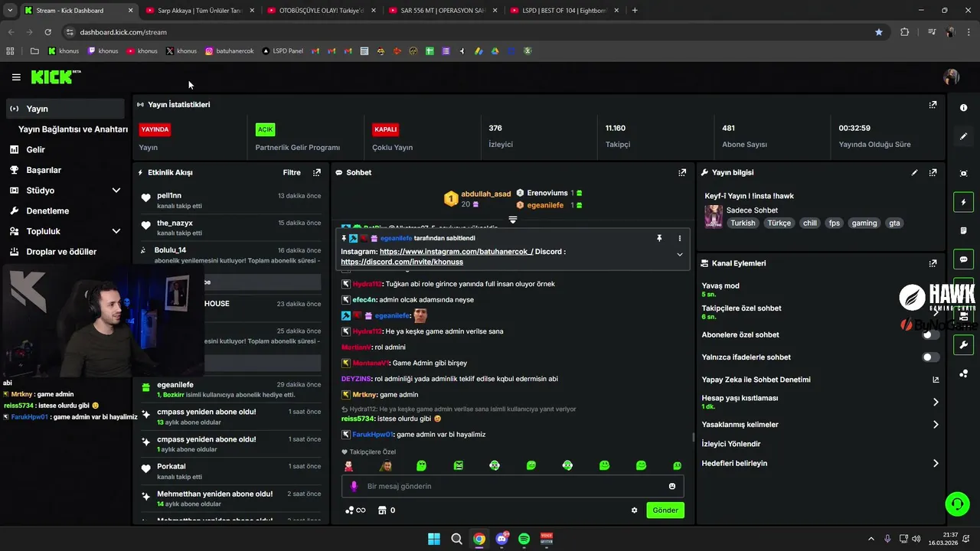This screenshot has width=980, height=551.
Task: Open the YouTube khonus bookmark
Action: (x=142, y=51)
